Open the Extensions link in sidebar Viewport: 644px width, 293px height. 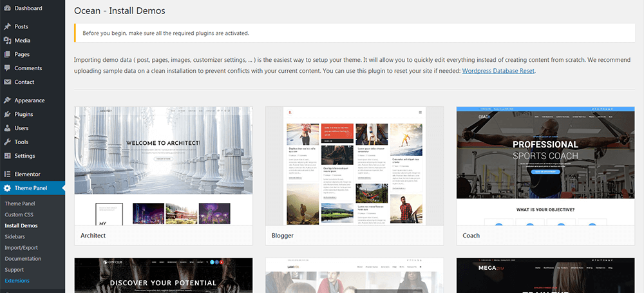point(17,281)
